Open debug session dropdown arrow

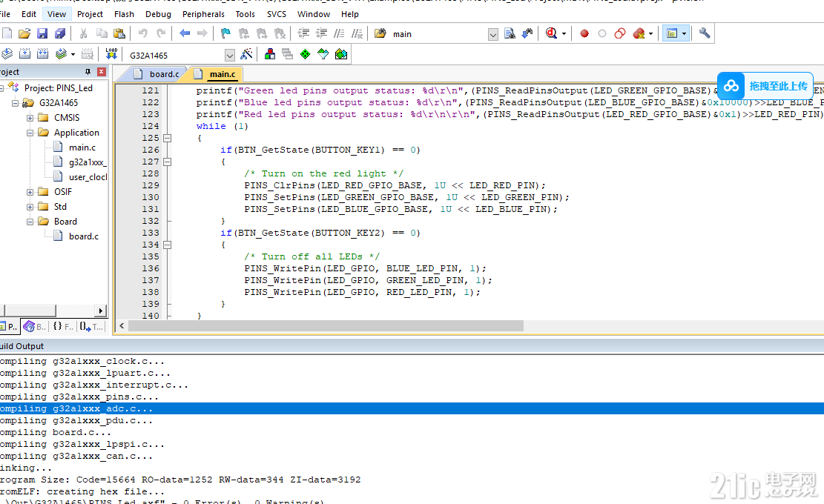point(564,34)
